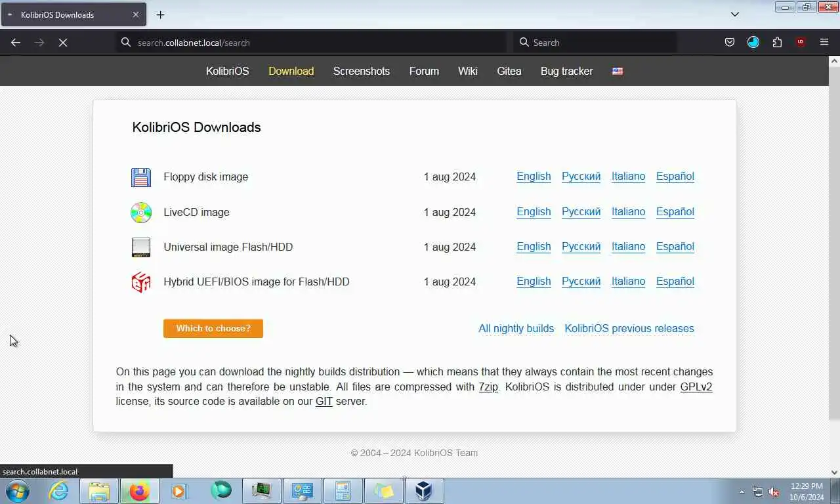Focus the address bar URL field
Image resolution: width=840 pixels, height=504 pixels.
312,43
